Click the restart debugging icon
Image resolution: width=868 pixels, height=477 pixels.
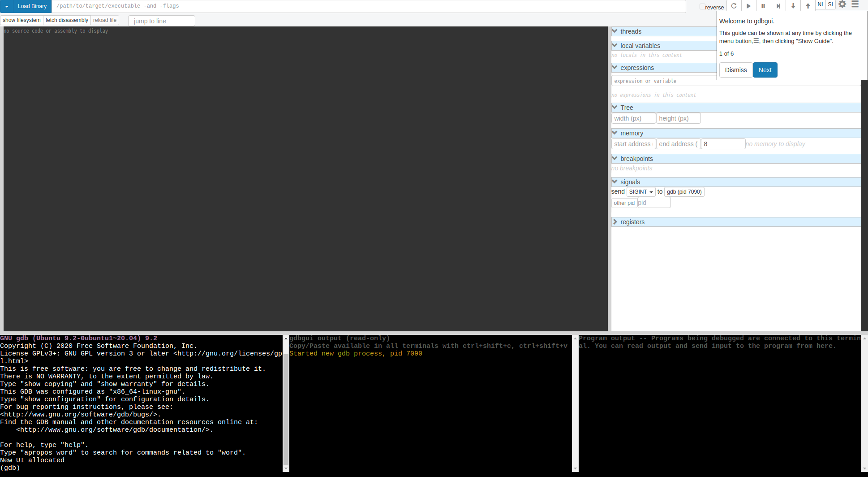click(x=734, y=5)
